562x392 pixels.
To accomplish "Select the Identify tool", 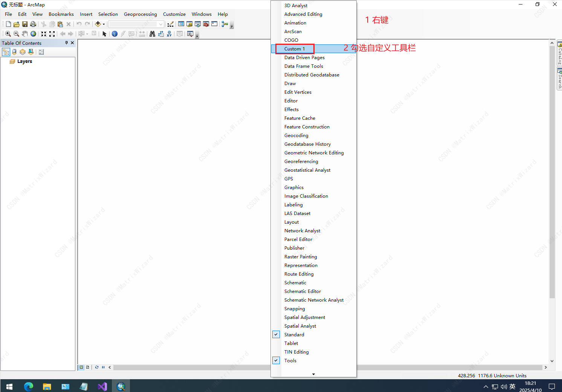I will (115, 34).
